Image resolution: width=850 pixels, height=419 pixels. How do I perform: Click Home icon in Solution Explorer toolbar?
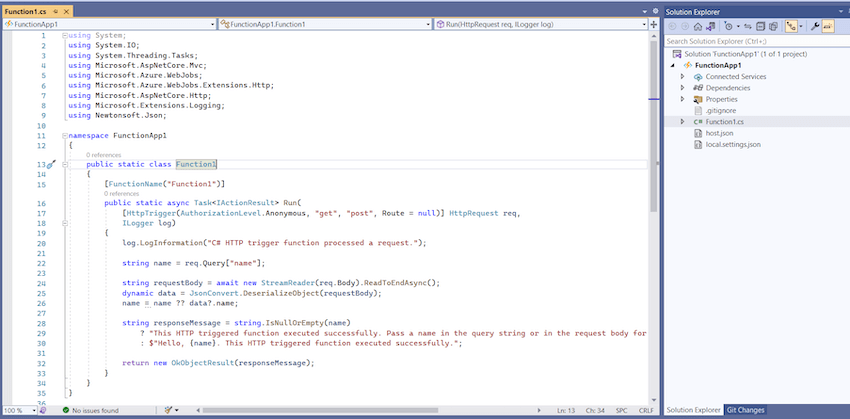pos(698,27)
